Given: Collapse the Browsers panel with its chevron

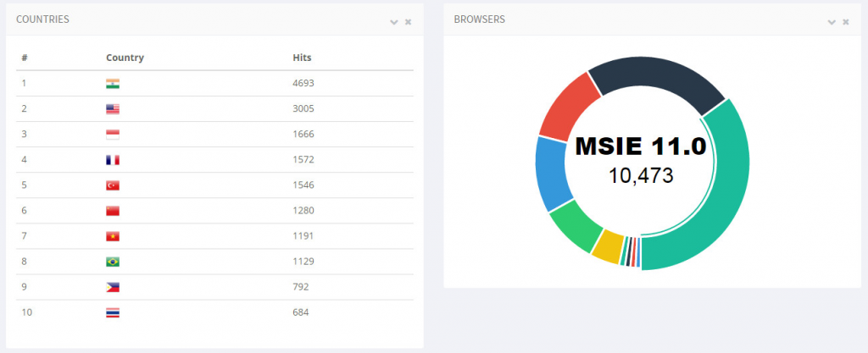Looking at the screenshot, I should coord(832,22).
